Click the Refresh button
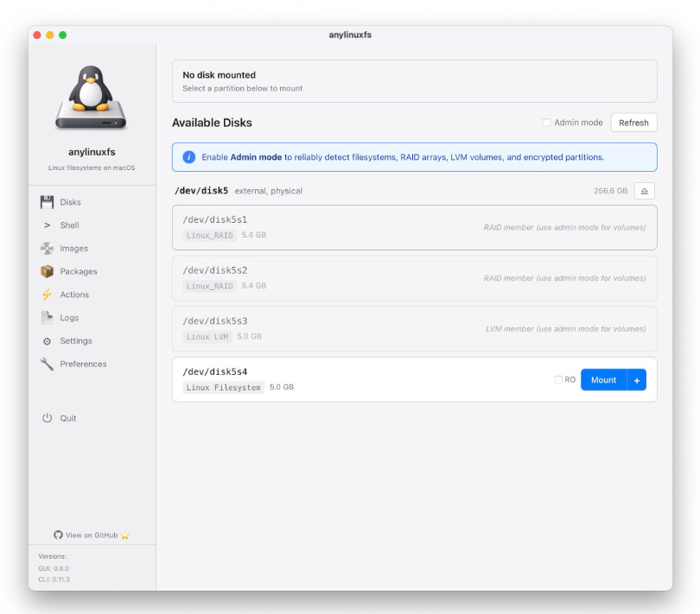This screenshot has width=700, height=614. [633, 123]
